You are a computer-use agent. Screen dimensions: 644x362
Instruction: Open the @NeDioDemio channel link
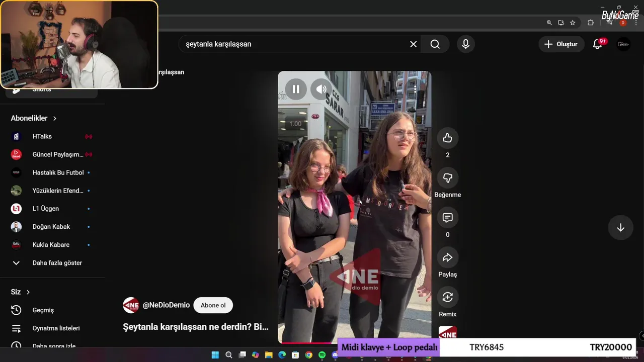coord(166,305)
